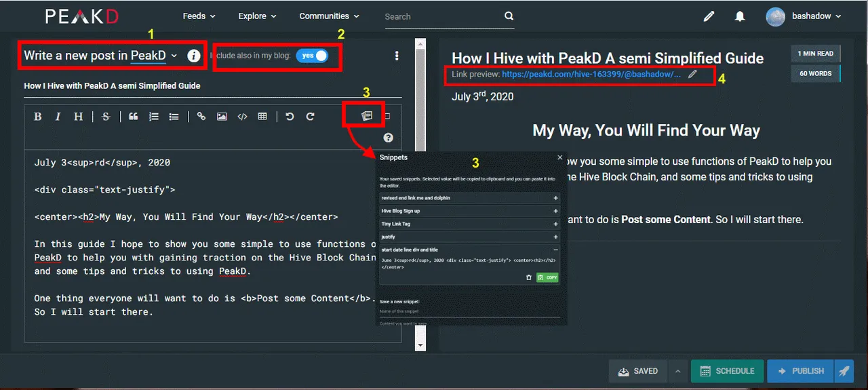
Task: Open notifications bell
Action: [740, 16]
